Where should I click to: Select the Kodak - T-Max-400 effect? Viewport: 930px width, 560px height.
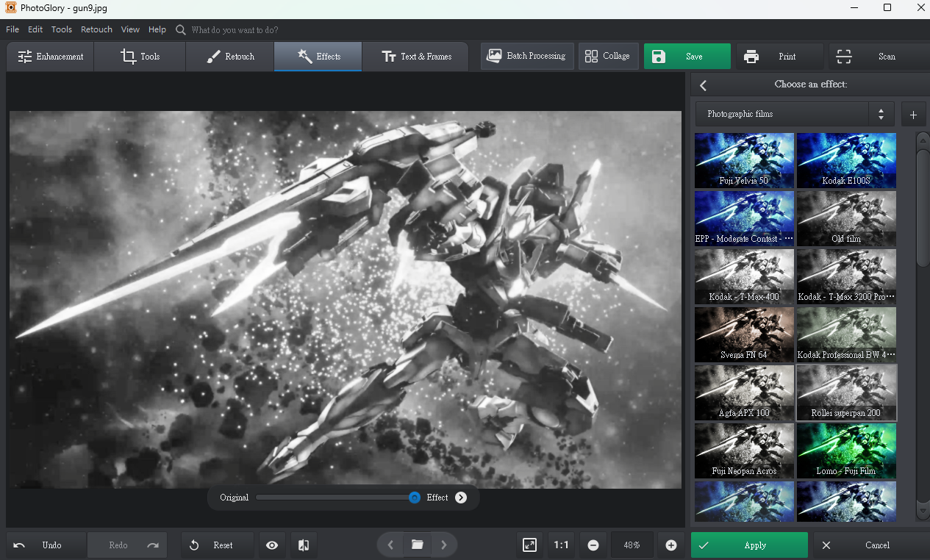744,276
